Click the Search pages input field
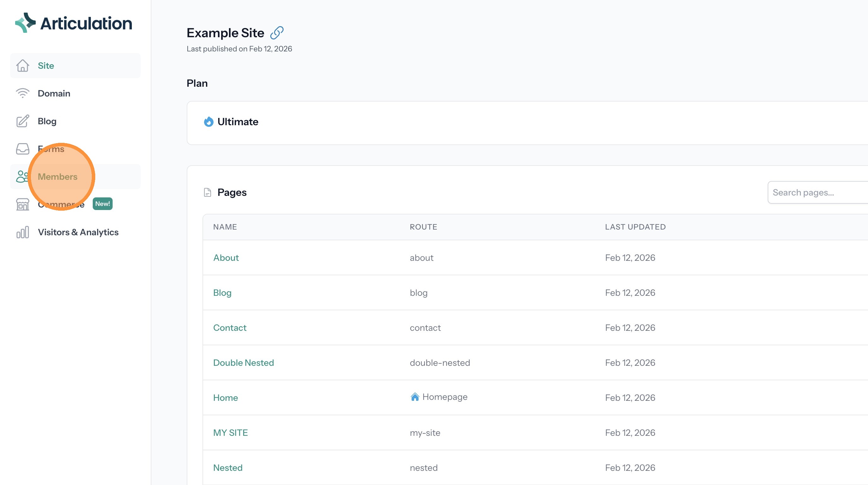The width and height of the screenshot is (868, 485). 815,192
